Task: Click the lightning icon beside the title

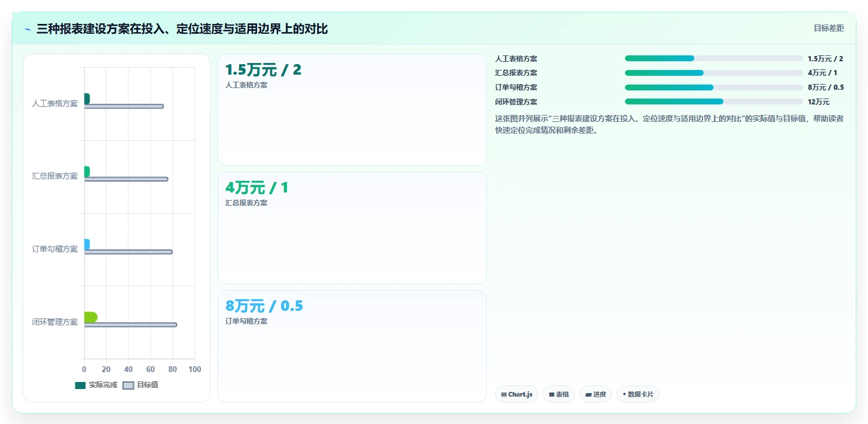Action: tap(27, 29)
